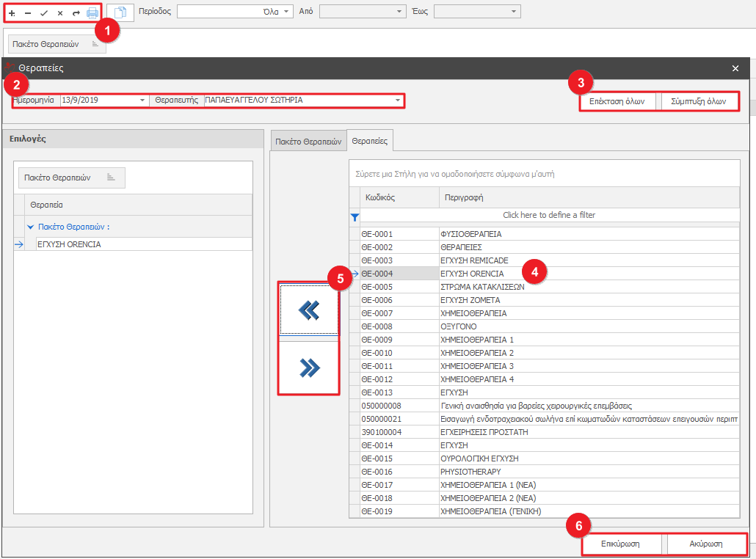Click the checkmark icon to save changes

(44, 13)
